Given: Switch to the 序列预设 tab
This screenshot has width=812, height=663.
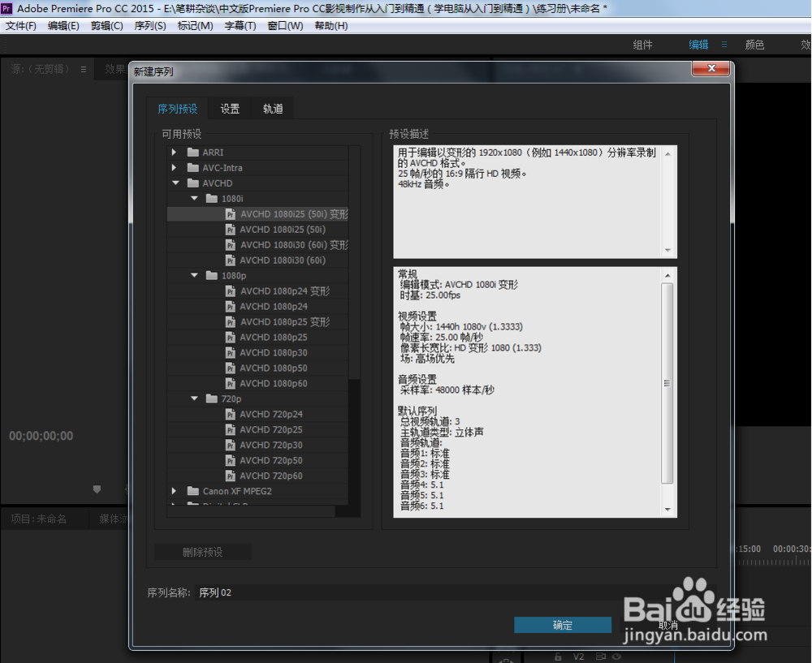Looking at the screenshot, I should pyautogui.click(x=178, y=109).
